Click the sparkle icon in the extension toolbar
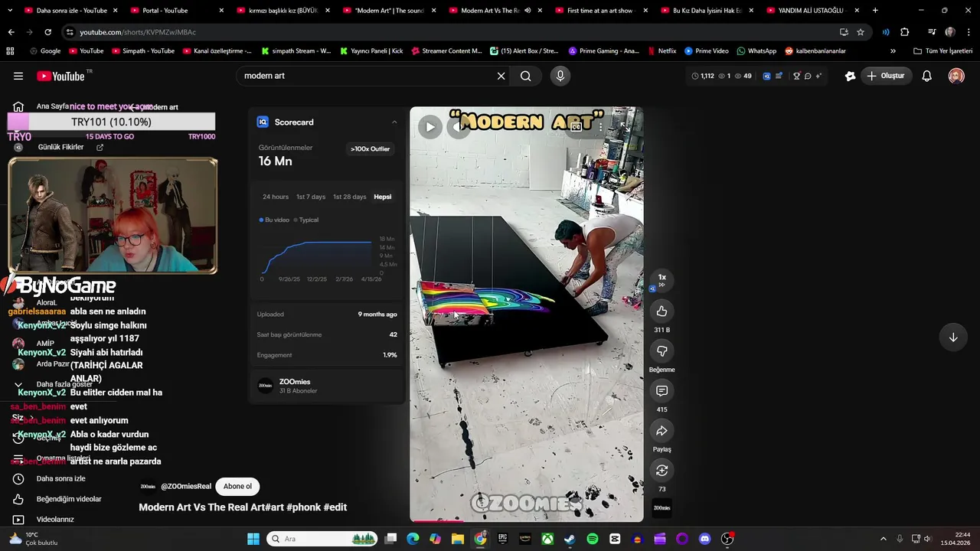 pos(818,76)
